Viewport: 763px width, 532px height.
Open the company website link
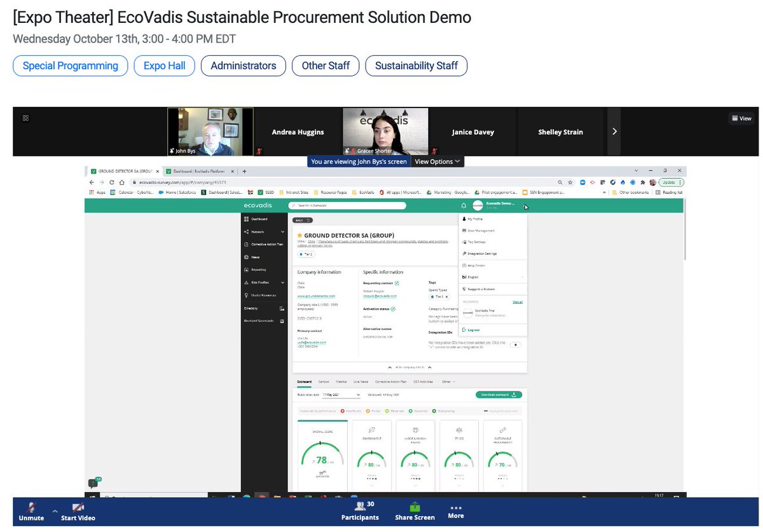click(x=316, y=296)
